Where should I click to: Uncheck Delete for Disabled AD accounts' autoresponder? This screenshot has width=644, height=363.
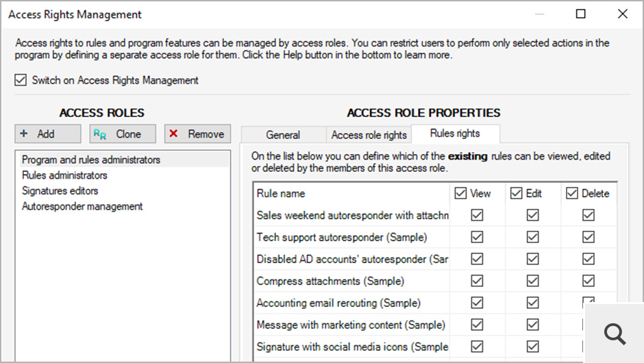[588, 259]
